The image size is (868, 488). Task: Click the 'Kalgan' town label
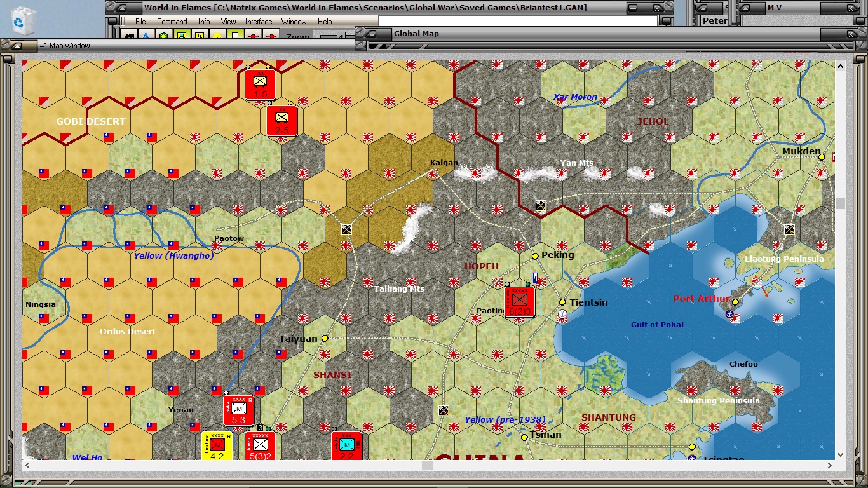click(444, 163)
